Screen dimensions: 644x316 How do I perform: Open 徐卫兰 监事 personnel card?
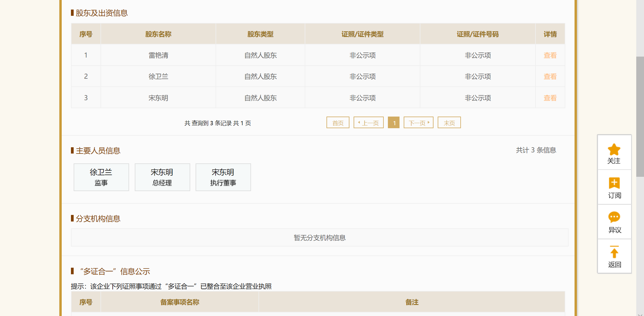click(101, 177)
